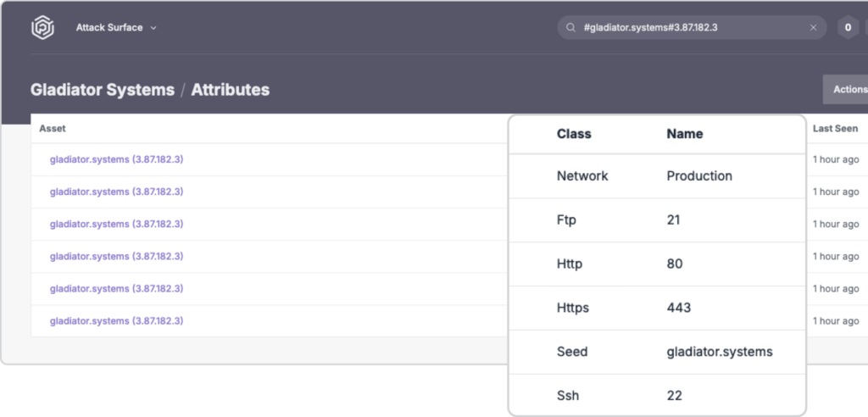This screenshot has width=868, height=417.
Task: Open the hexagon notification counter showing 0
Action: point(848,28)
